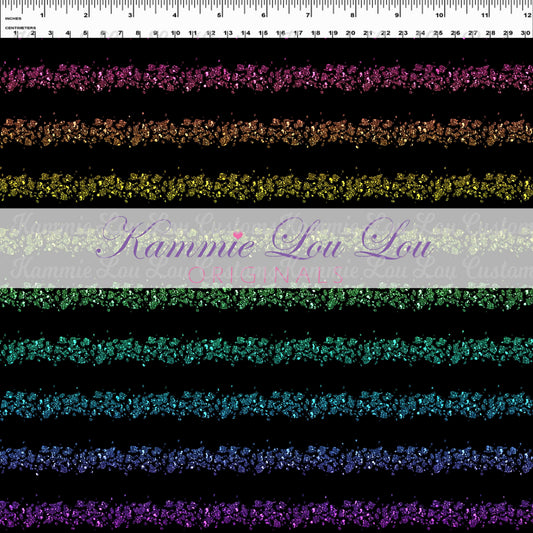Click the indigo blue glitter stripe
This screenshot has height=533, width=533.
(x=266, y=459)
